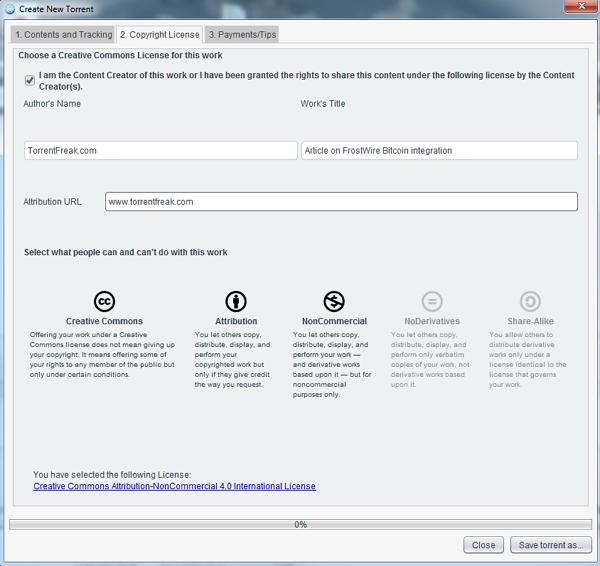Click the Creative Commons CC icon
The width and height of the screenshot is (600, 566).
[x=104, y=301]
